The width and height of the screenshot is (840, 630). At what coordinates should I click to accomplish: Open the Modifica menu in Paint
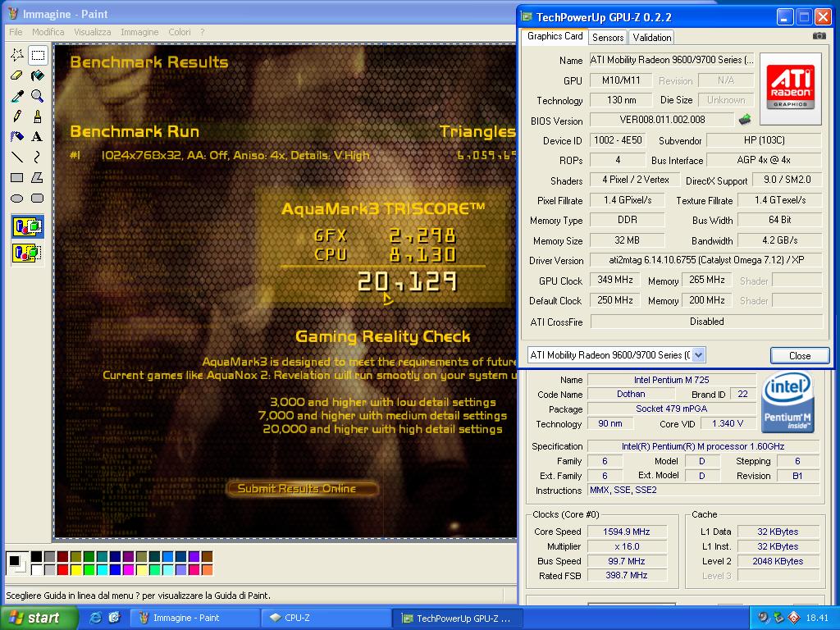[x=48, y=32]
